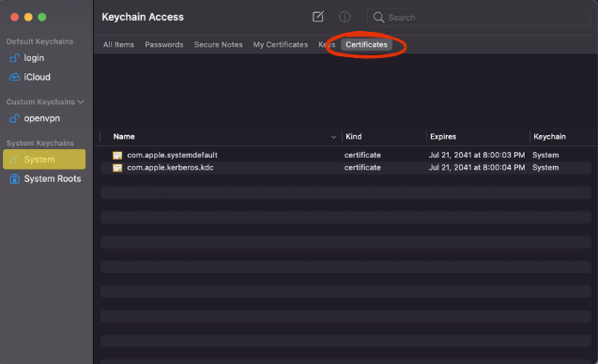This screenshot has height=364, width=598.
Task: Open the info inspector icon
Action: click(x=345, y=17)
